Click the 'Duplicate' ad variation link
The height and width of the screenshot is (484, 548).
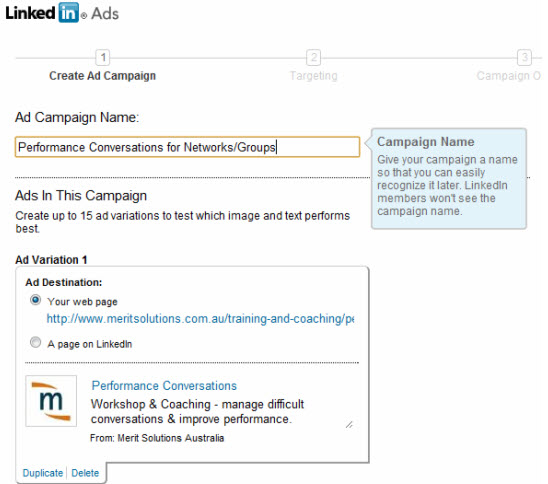[x=43, y=473]
